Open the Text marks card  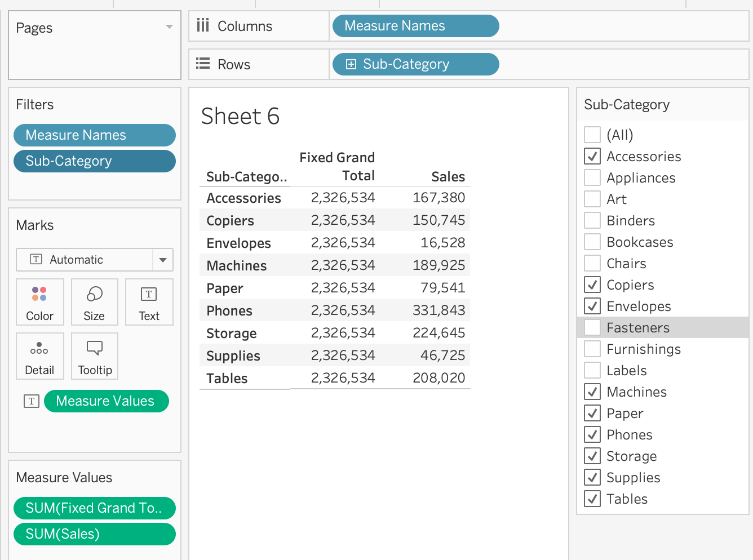(x=149, y=302)
